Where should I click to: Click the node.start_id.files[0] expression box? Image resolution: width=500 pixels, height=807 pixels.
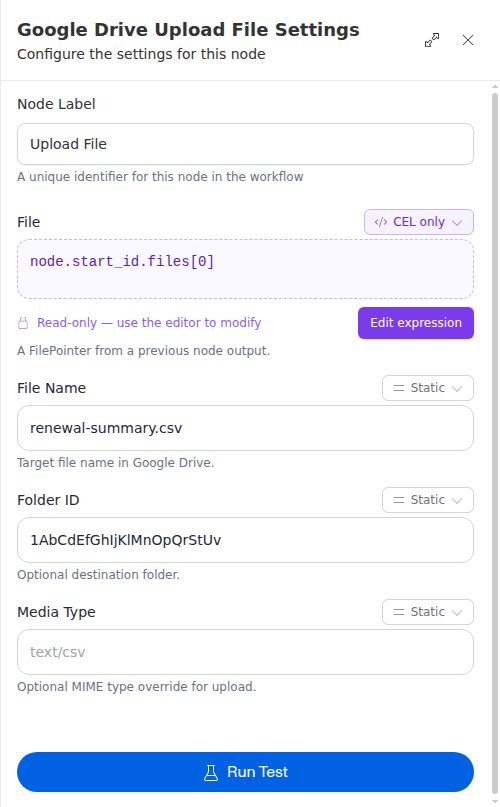tap(245, 269)
